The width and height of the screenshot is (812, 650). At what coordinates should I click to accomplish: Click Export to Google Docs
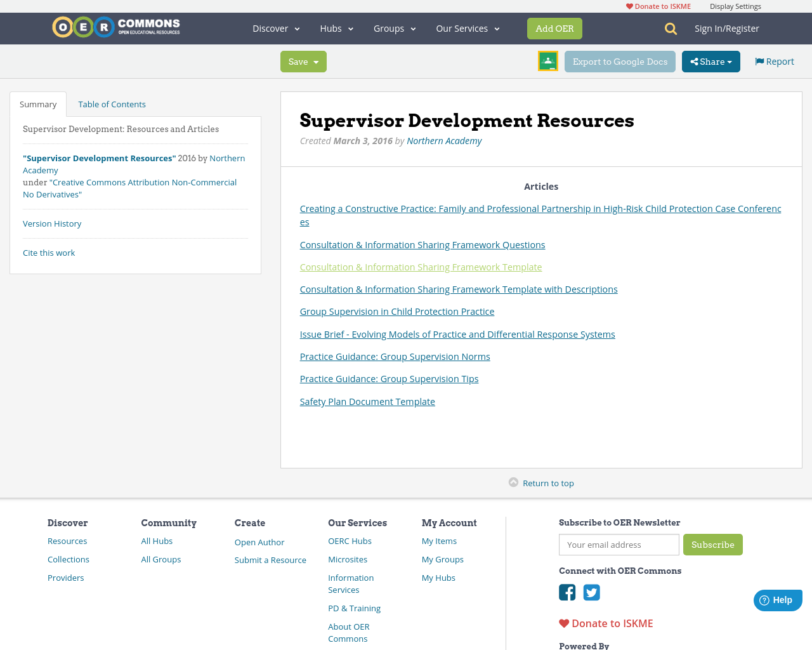(620, 61)
